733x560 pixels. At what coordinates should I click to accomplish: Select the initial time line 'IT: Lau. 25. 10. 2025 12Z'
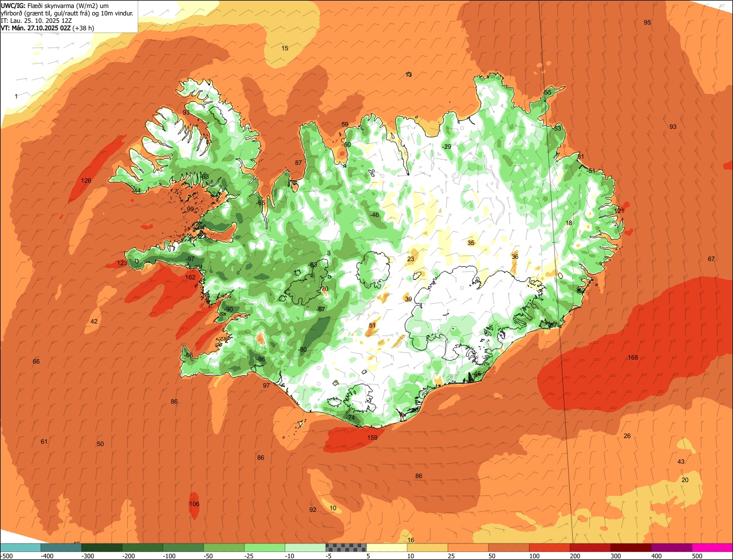(36, 20)
